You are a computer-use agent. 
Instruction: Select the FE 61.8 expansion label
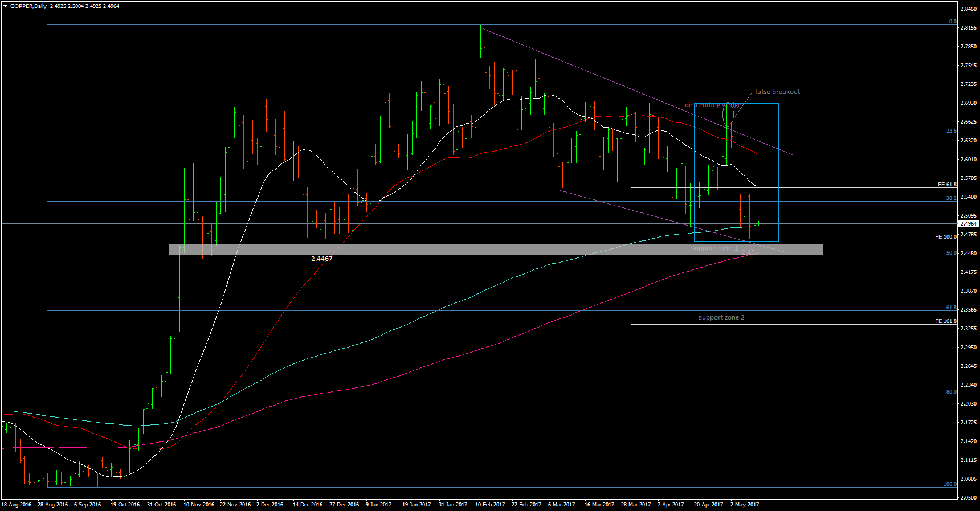click(x=947, y=185)
